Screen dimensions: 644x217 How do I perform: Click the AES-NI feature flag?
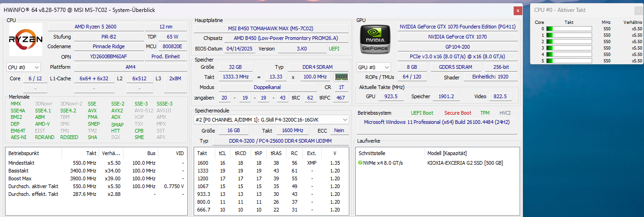tap(19, 137)
